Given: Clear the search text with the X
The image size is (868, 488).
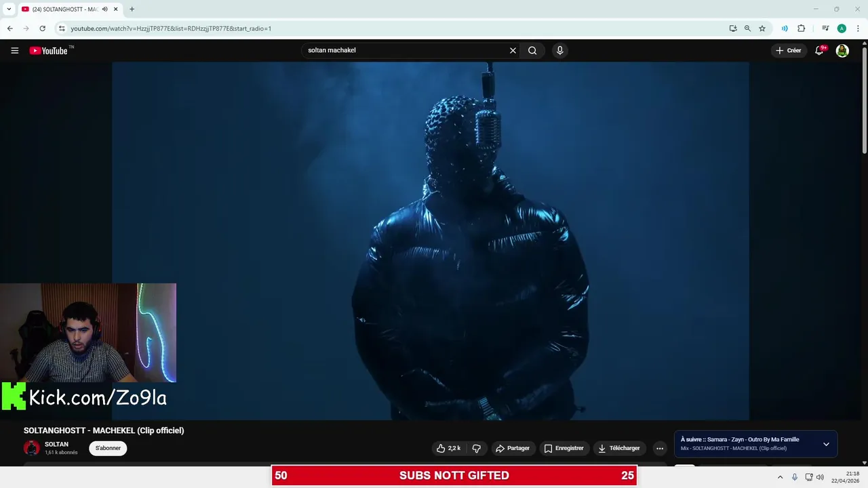Looking at the screenshot, I should [513, 50].
